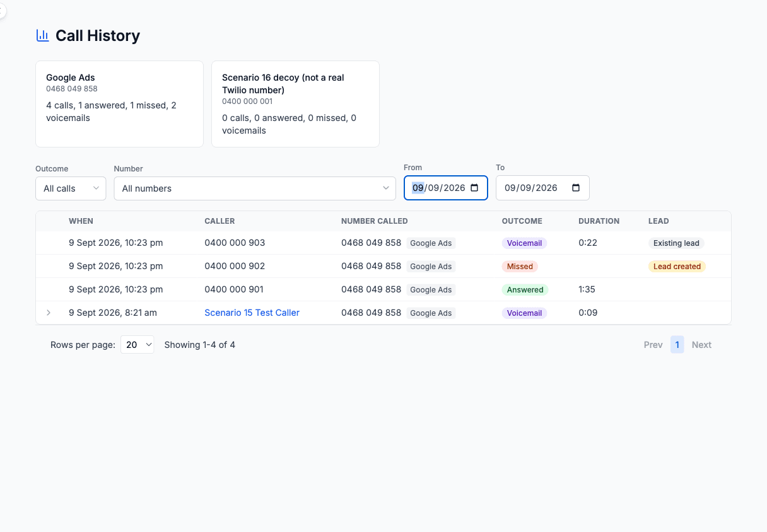
Task: Click the Call History bar chart icon
Action: click(x=42, y=35)
